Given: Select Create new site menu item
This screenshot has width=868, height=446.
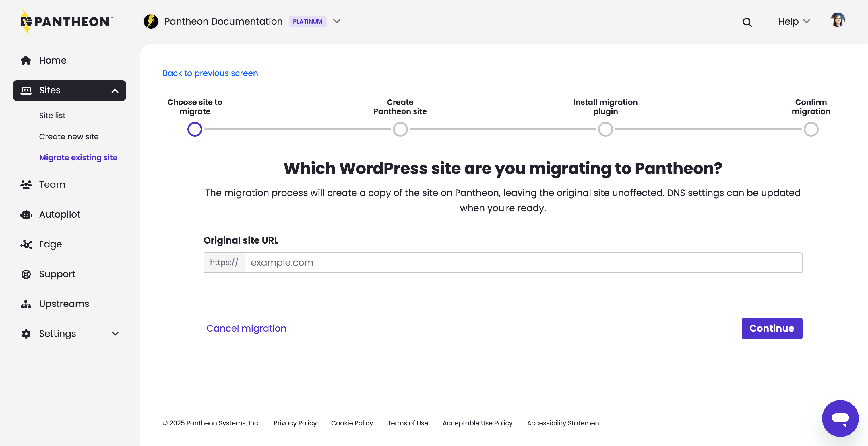Looking at the screenshot, I should [69, 137].
